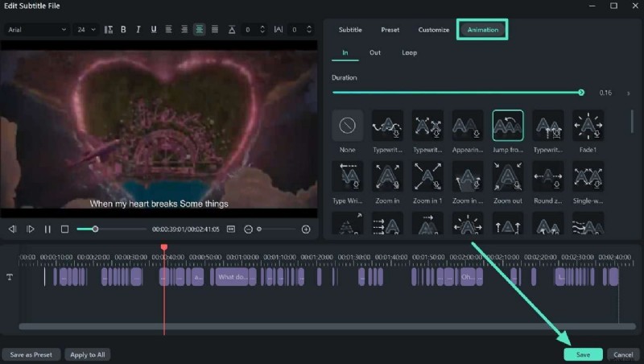The image size is (644, 364).
Task: Click the timeline zoom slider knob
Action: point(259,230)
